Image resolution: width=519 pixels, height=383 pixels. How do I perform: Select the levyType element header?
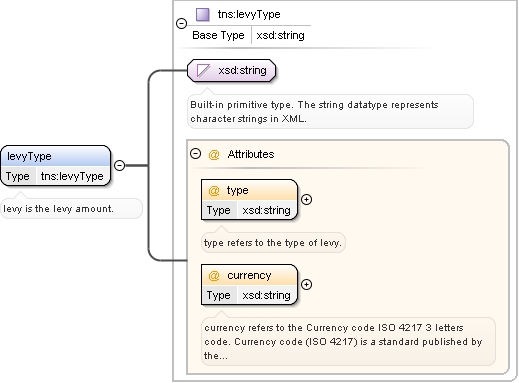[56, 156]
